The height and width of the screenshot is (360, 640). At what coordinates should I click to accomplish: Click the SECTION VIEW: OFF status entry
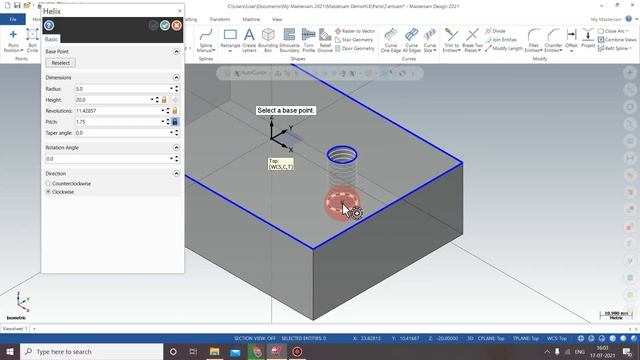pyautogui.click(x=254, y=338)
